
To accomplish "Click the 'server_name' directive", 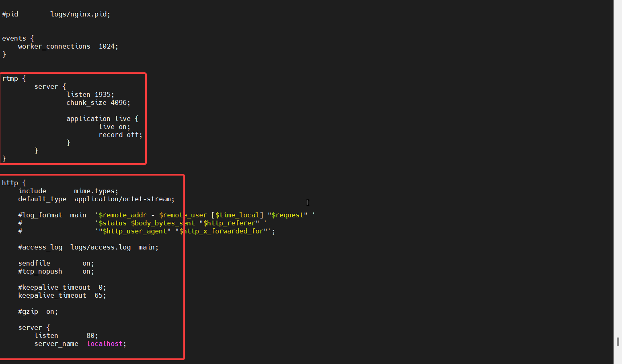I will click(56, 344).
